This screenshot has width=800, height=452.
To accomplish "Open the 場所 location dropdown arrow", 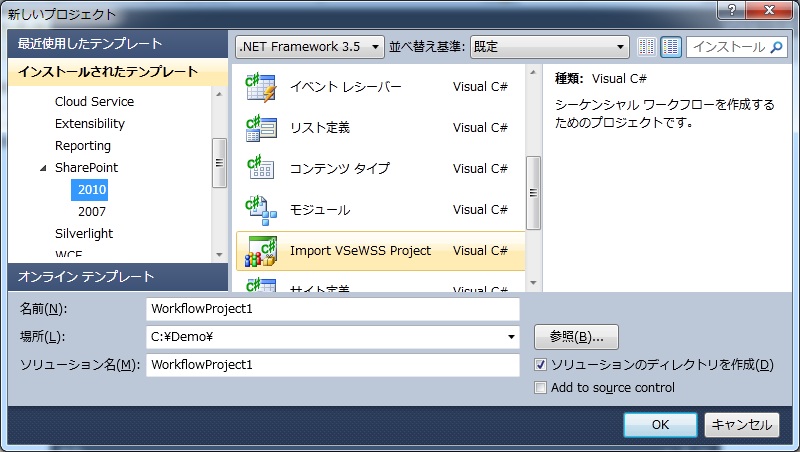I will tap(511, 337).
